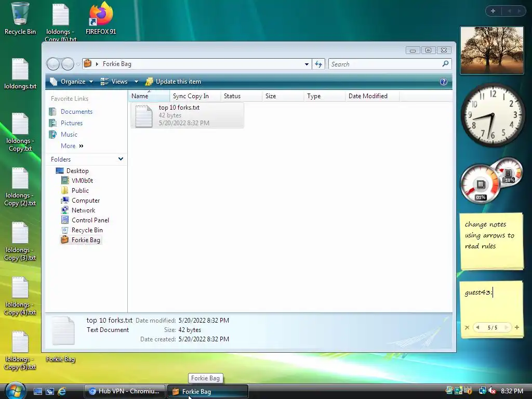
Task: Open the Windows Start orb
Action: (15, 391)
